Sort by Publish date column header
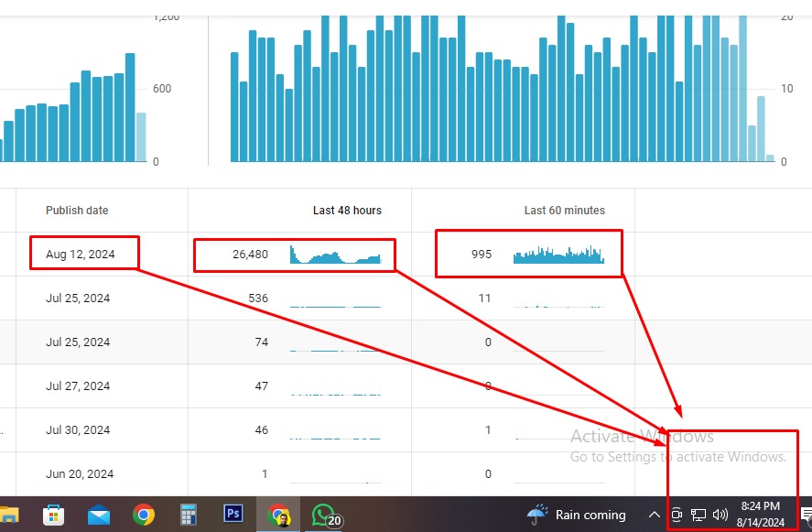Screen dimensions: 812x532 click(x=77, y=211)
